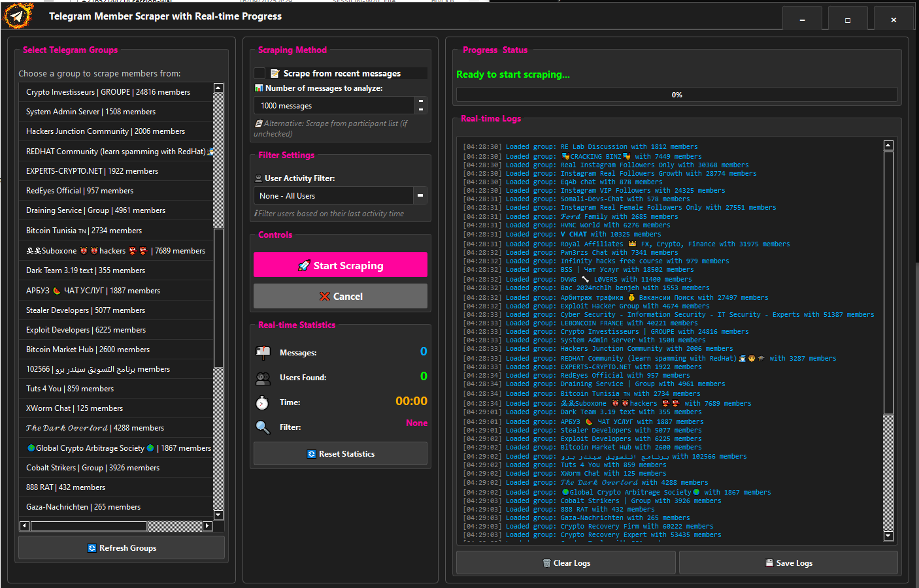Click the rocket icon on Start Scraping
The height and width of the screenshot is (588, 919).
click(303, 265)
